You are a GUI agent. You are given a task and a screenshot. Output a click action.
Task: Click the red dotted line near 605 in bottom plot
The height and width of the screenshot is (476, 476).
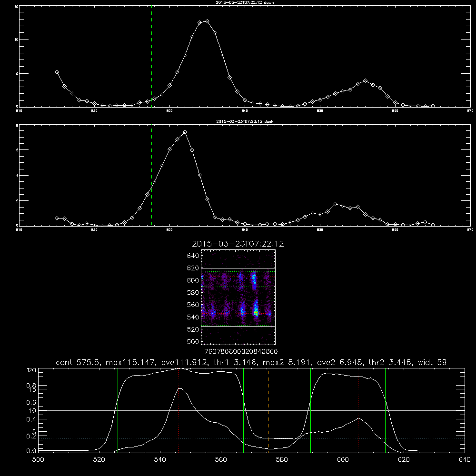(358, 410)
